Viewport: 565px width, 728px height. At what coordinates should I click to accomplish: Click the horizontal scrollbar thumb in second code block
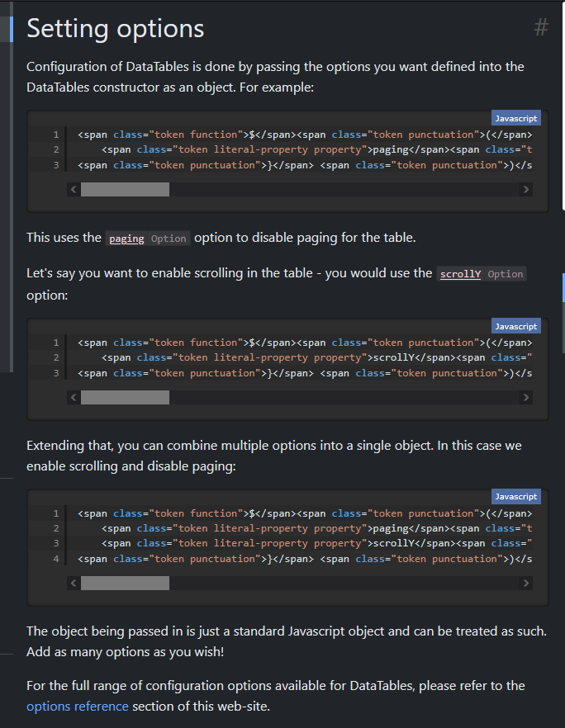point(125,398)
